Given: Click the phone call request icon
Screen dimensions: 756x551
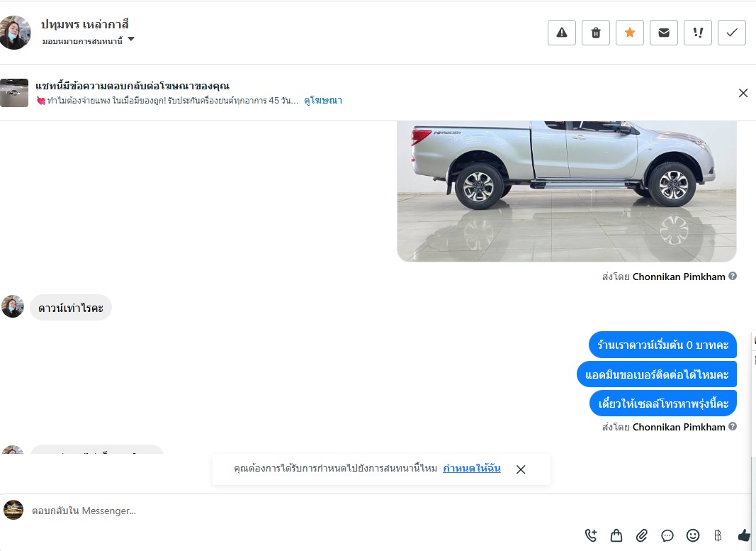Looking at the screenshot, I should click(x=591, y=535).
